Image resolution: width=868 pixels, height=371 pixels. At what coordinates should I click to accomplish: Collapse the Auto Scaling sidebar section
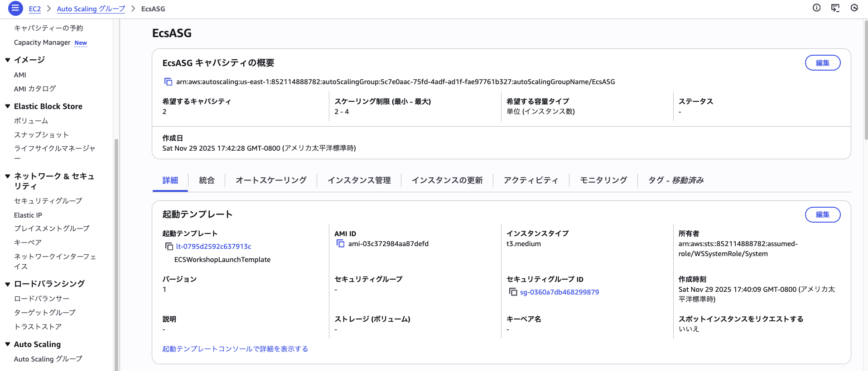[x=8, y=344]
